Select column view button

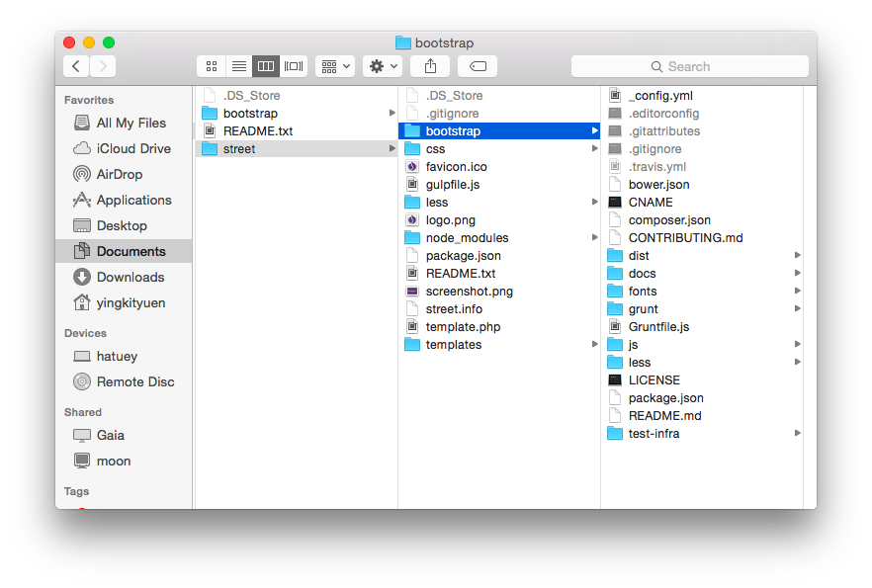266,66
